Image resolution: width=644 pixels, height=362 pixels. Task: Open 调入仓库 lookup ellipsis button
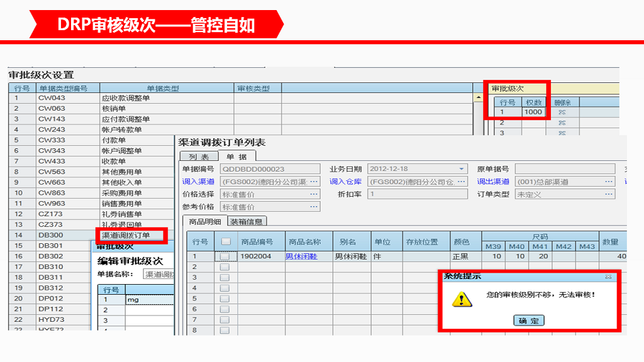(x=462, y=182)
